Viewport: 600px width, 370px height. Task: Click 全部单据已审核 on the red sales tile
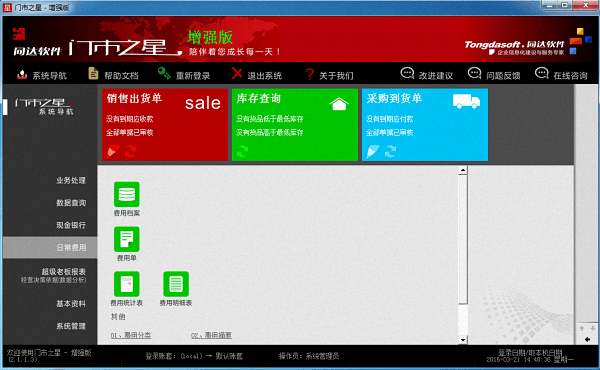[x=130, y=132]
